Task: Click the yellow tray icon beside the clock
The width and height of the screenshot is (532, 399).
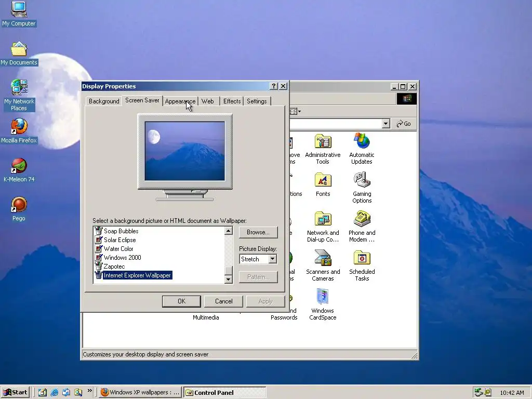Action: pos(488,392)
